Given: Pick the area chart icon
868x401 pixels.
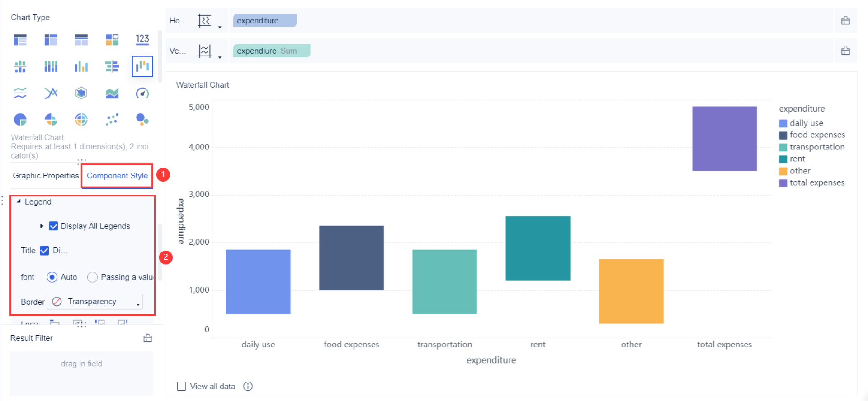Looking at the screenshot, I should tap(112, 93).
